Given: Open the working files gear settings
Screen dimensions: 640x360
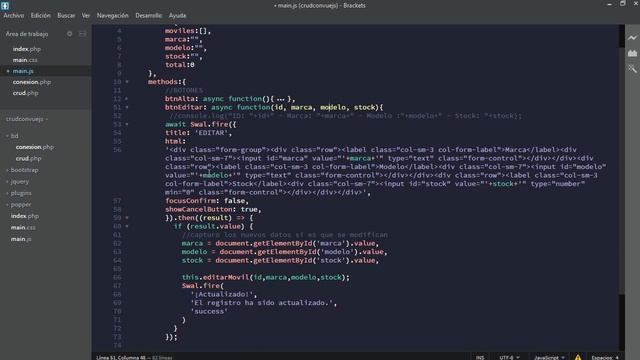Looking at the screenshot, I should tap(69, 34).
